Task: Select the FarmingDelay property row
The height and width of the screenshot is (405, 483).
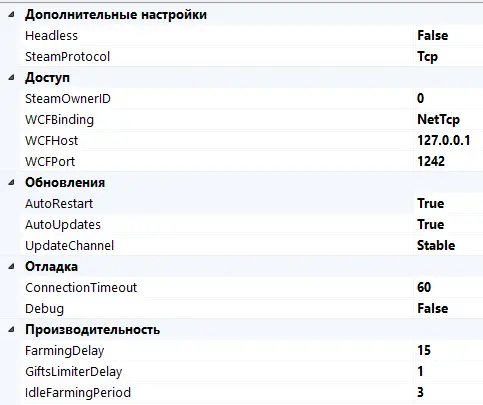Action: (x=252, y=350)
